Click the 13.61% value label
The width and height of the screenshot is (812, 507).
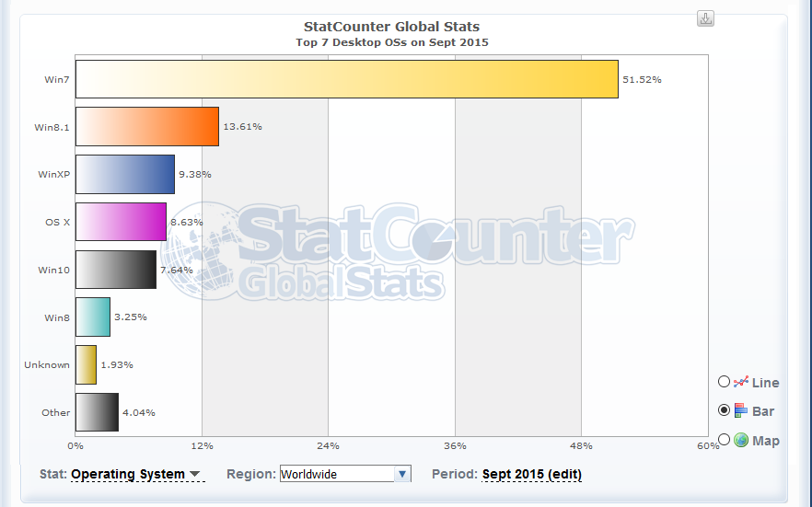[242, 126]
